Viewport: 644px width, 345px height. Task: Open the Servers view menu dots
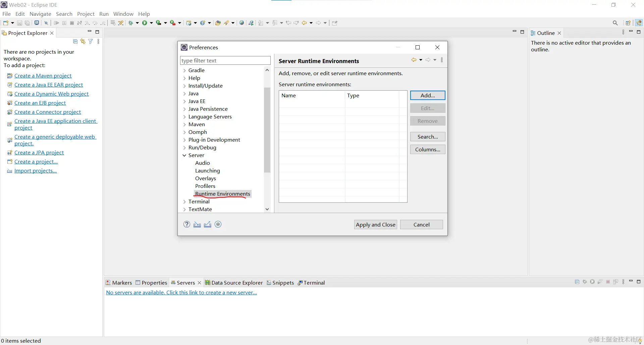[623, 282]
